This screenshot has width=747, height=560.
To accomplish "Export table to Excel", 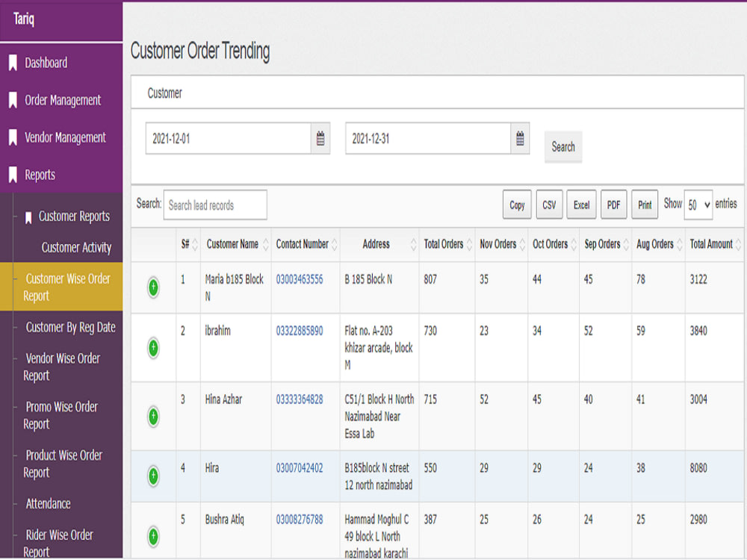I will click(581, 205).
